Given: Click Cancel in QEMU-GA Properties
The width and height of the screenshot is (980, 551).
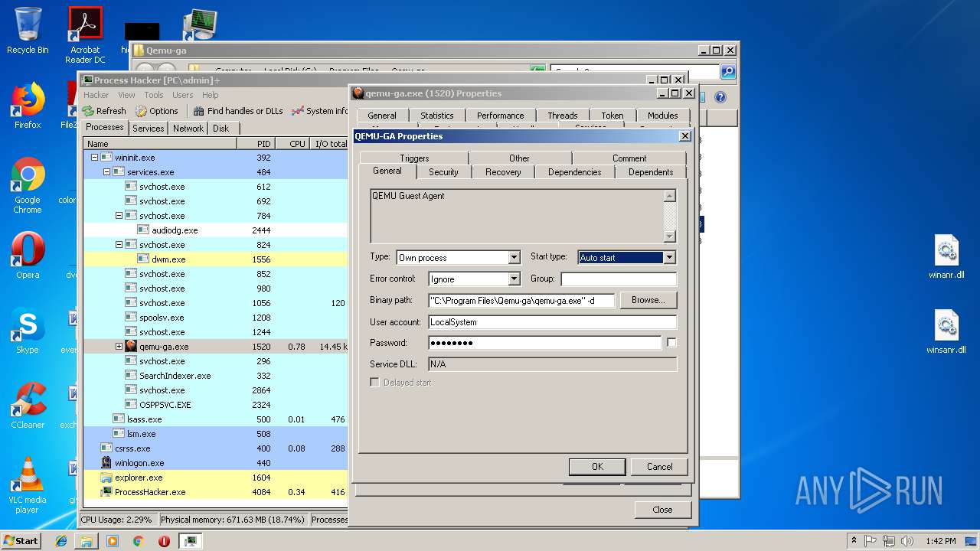Looking at the screenshot, I should click(x=659, y=466).
